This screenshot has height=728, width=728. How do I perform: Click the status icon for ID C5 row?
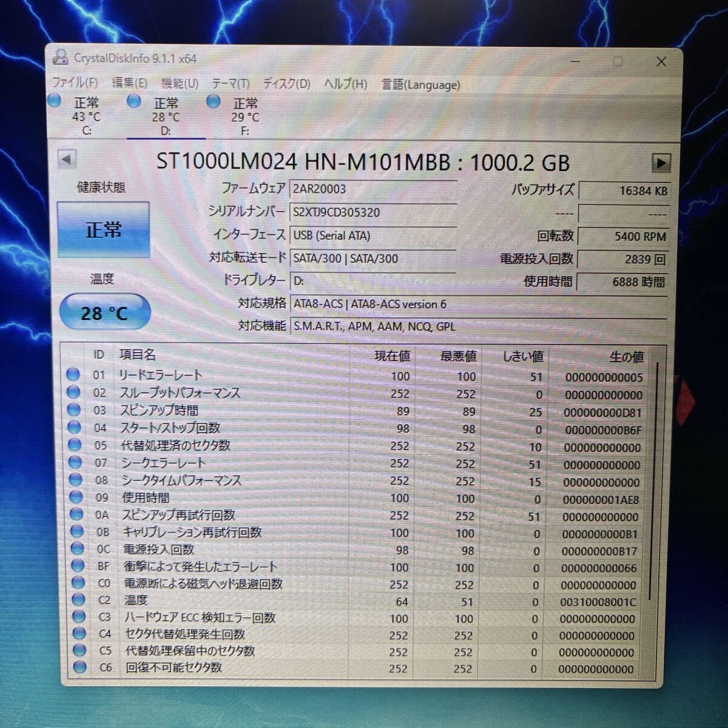point(79,650)
